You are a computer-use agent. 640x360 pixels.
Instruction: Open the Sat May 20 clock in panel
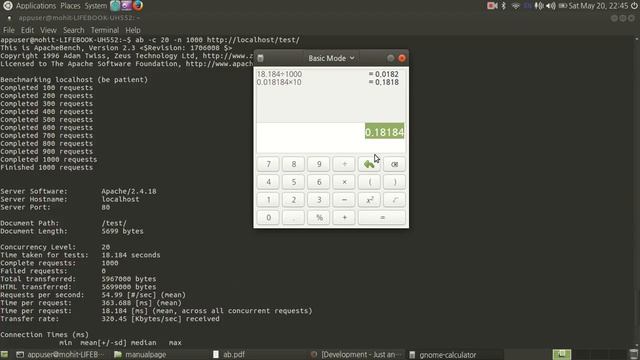click(598, 6)
